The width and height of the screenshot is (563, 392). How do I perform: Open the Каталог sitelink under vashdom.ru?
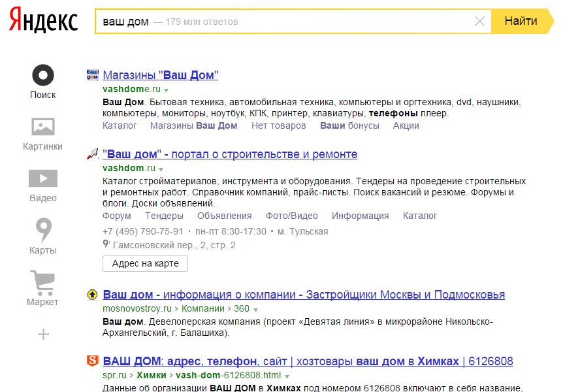tap(420, 216)
